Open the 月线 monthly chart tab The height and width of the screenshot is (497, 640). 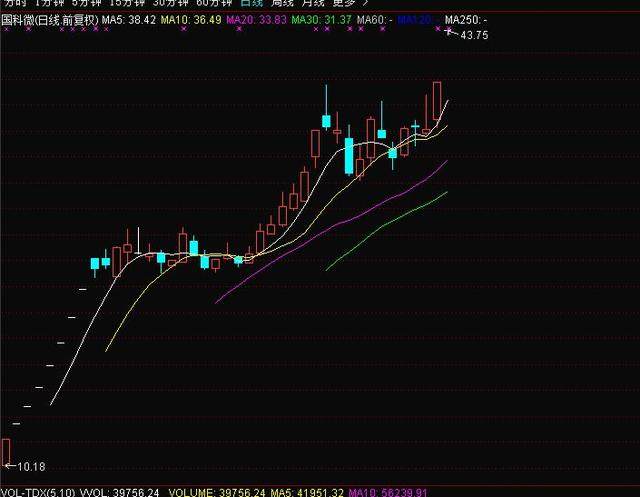[313, 3]
